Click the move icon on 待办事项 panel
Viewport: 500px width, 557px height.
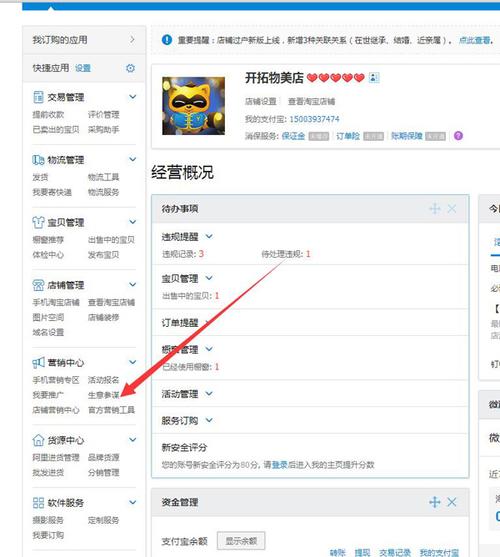(x=435, y=209)
